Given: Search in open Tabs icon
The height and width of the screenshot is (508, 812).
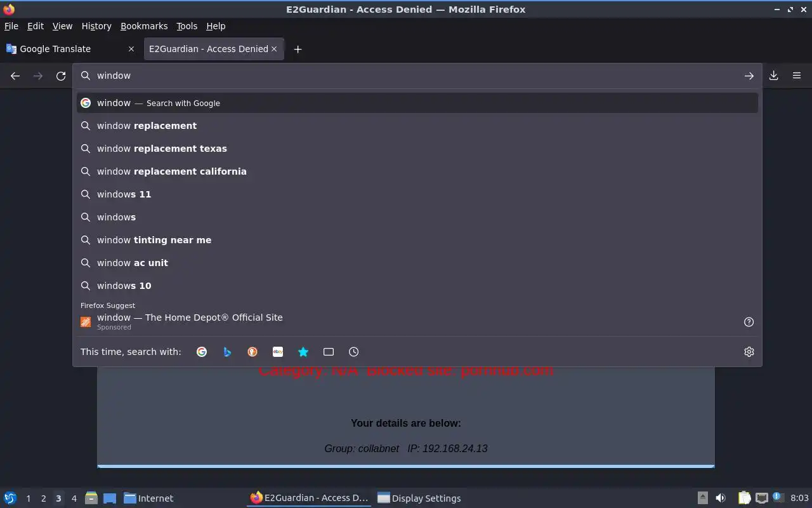Looking at the screenshot, I should pyautogui.click(x=329, y=352).
